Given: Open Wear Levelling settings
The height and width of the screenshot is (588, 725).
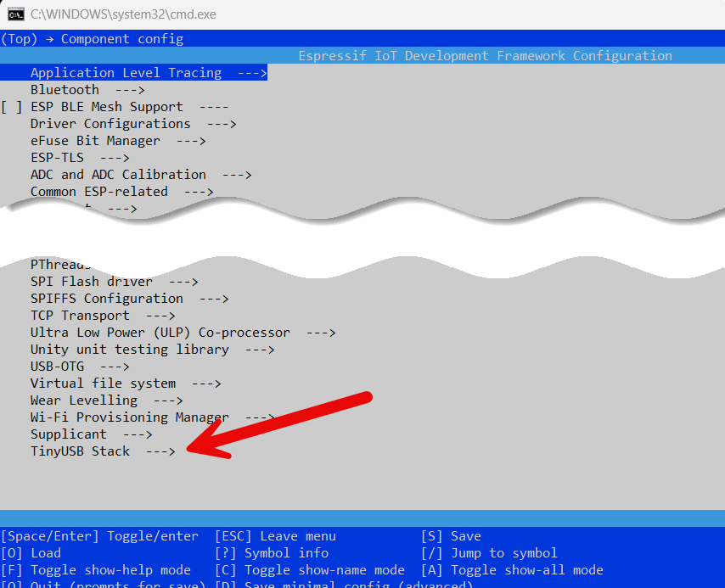Looking at the screenshot, I should click(x=84, y=400).
